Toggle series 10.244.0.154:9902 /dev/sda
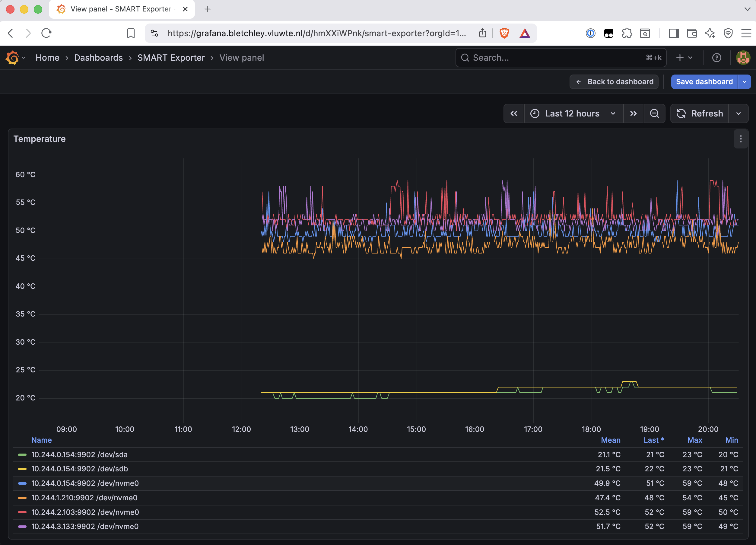This screenshot has width=756, height=545. point(79,454)
